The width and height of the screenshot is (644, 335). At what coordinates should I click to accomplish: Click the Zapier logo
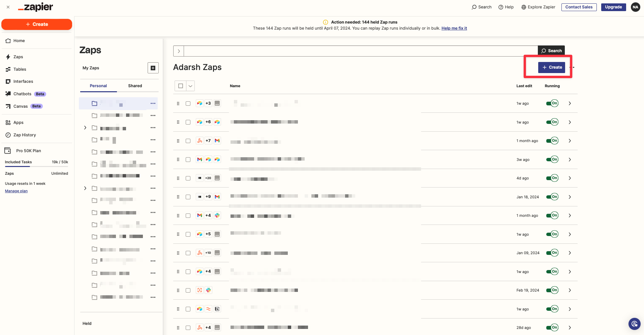pyautogui.click(x=35, y=7)
